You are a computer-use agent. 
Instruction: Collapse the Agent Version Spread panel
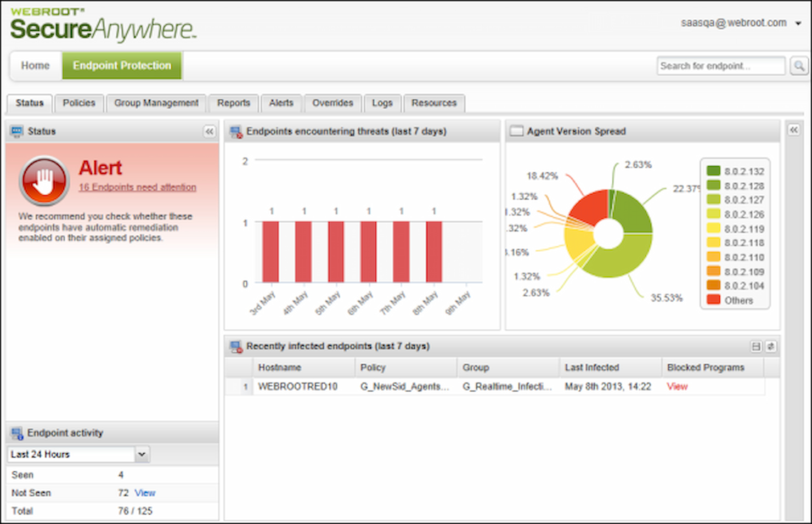[794, 130]
